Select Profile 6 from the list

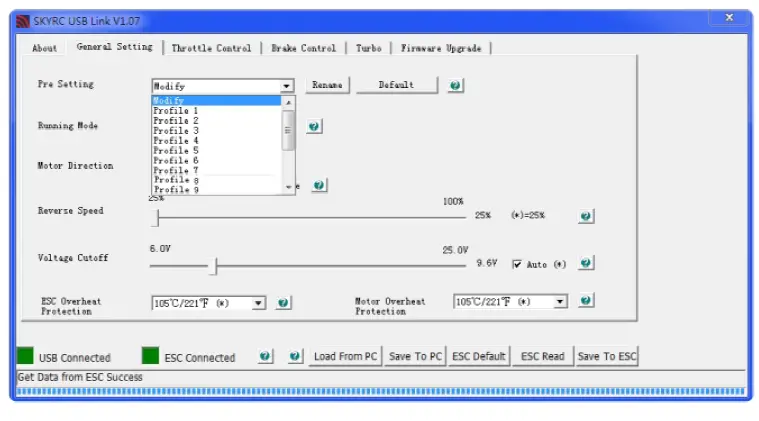pos(216,160)
